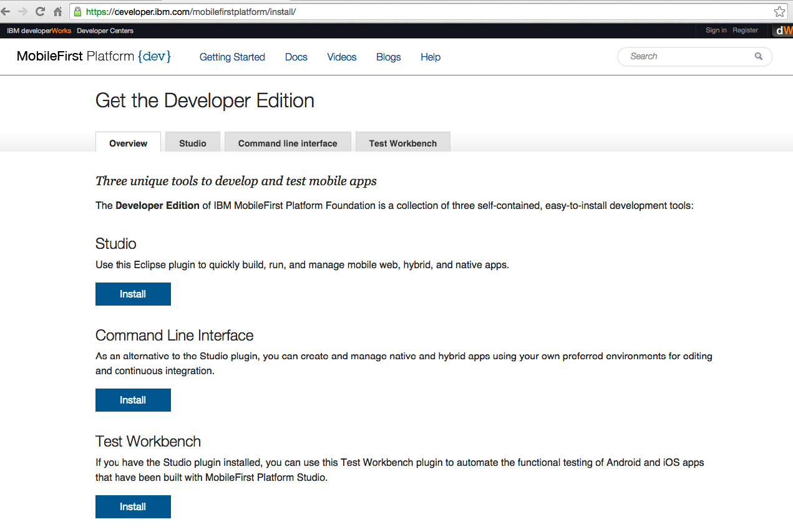Open Help menu item
The width and height of the screenshot is (793, 532).
[431, 57]
